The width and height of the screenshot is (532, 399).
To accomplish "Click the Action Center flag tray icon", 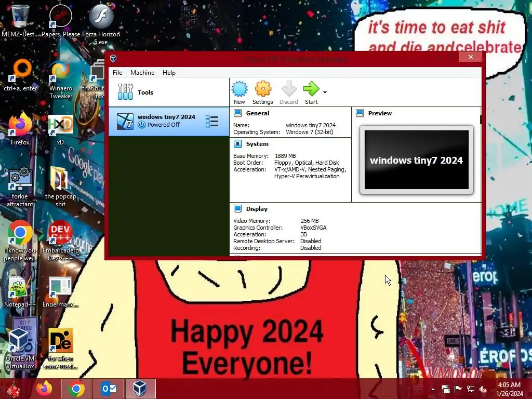I will 458,389.
